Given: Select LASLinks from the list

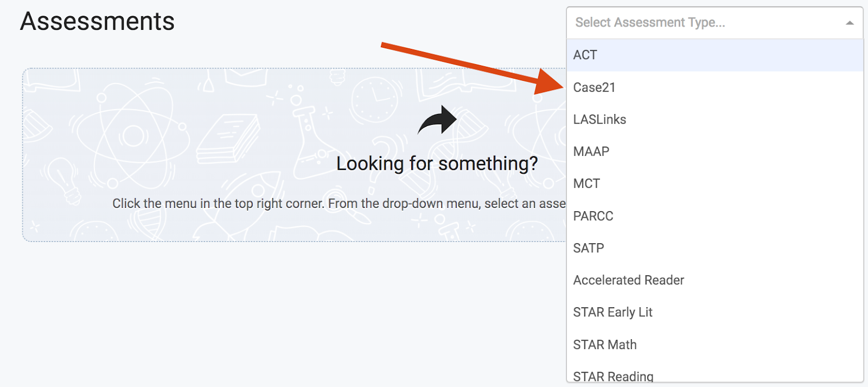Looking at the screenshot, I should (x=714, y=119).
